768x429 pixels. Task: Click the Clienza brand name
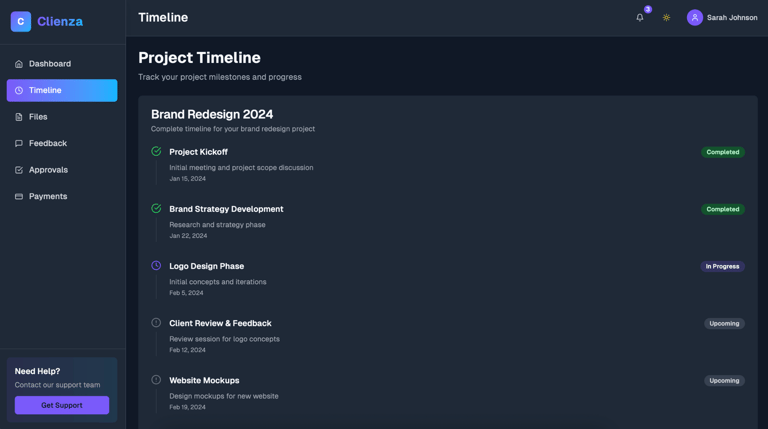(x=60, y=22)
